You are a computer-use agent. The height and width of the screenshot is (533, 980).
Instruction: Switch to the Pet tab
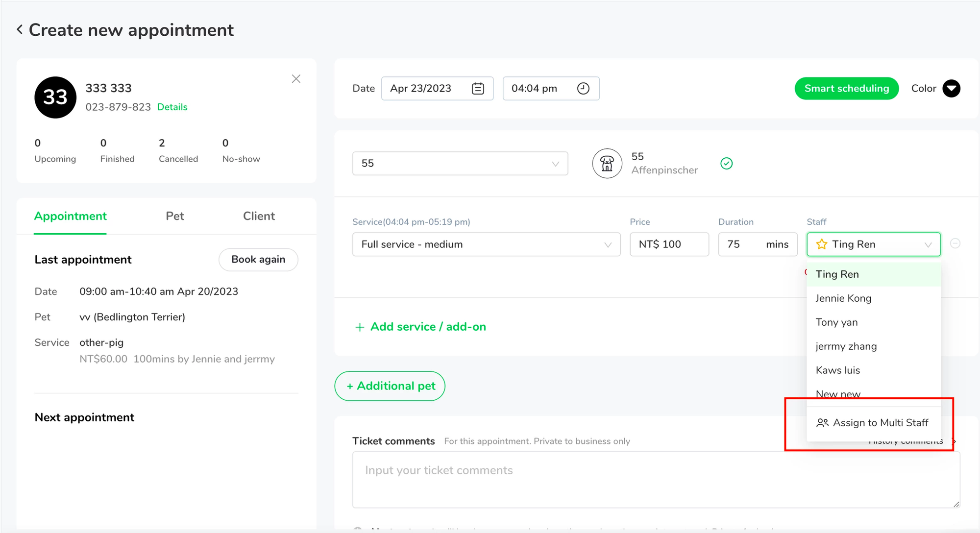[x=174, y=216]
